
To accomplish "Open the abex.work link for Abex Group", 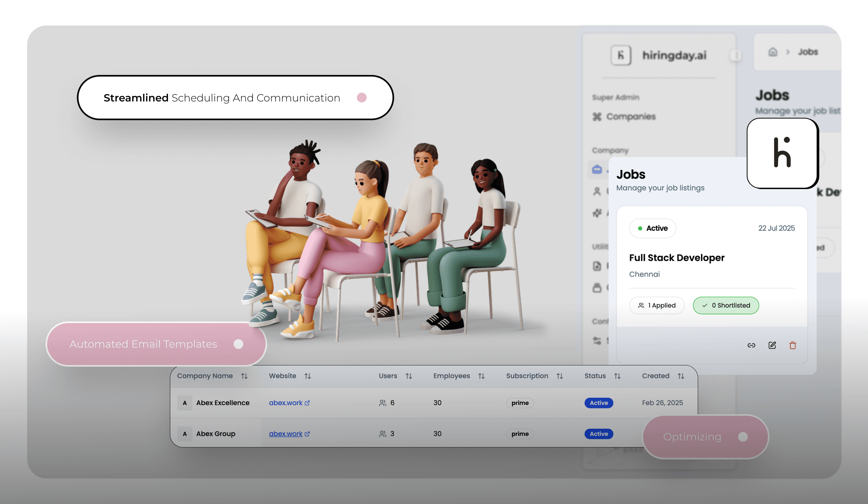I will pos(286,434).
